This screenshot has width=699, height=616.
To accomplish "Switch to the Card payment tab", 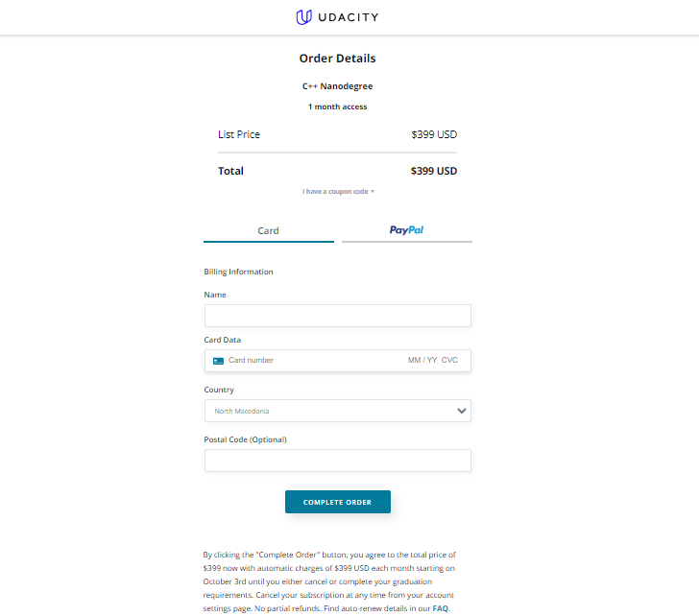I will point(269,231).
